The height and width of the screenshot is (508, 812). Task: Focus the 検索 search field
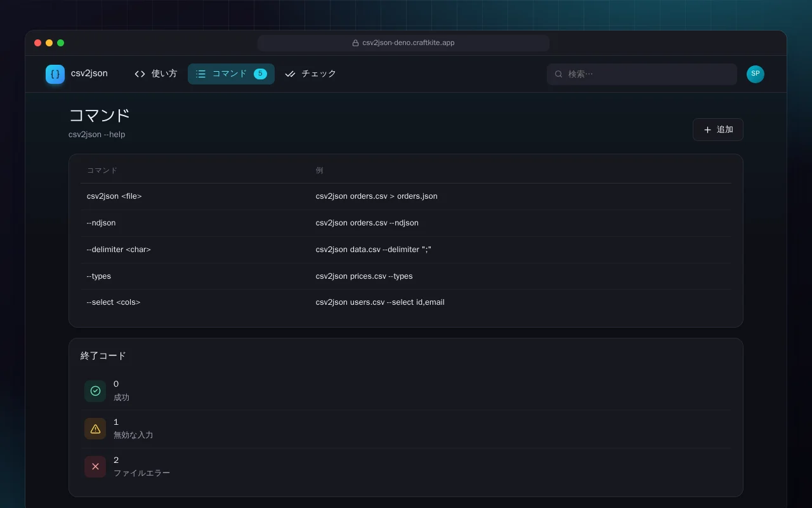click(x=642, y=74)
